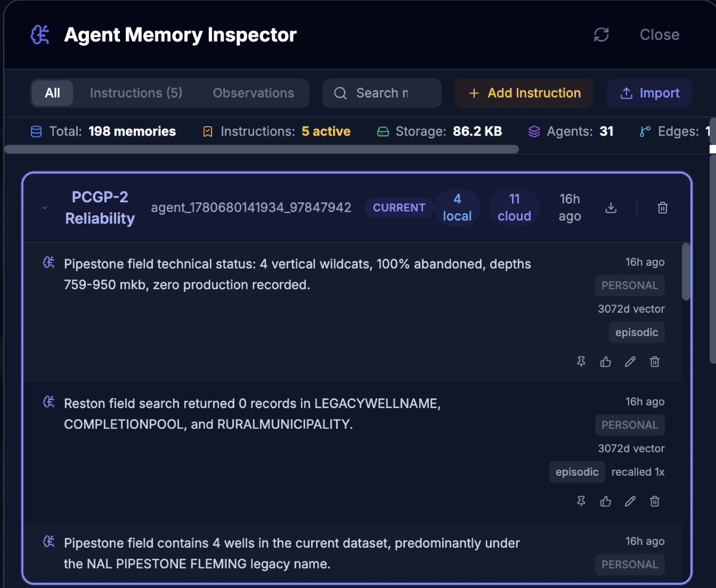Click PERSONAL tag on Pipestone technical status memory
Image resolution: width=716 pixels, height=588 pixels.
pyautogui.click(x=630, y=285)
